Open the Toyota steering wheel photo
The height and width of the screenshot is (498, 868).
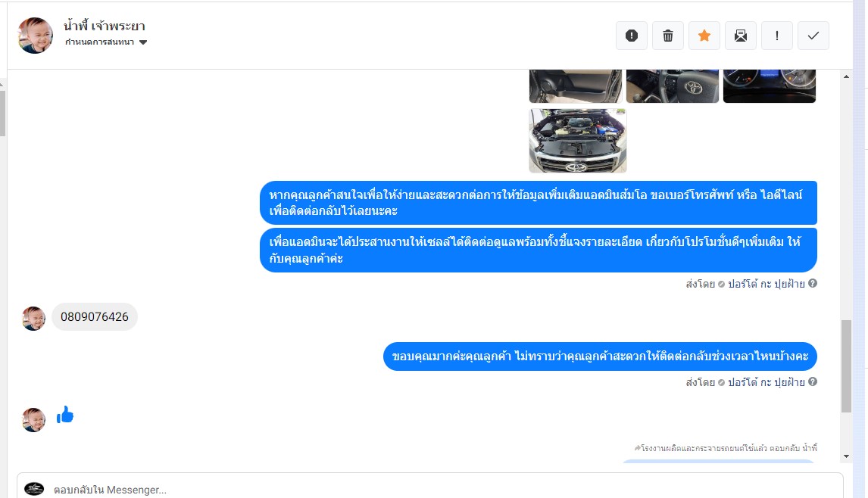[x=673, y=86]
